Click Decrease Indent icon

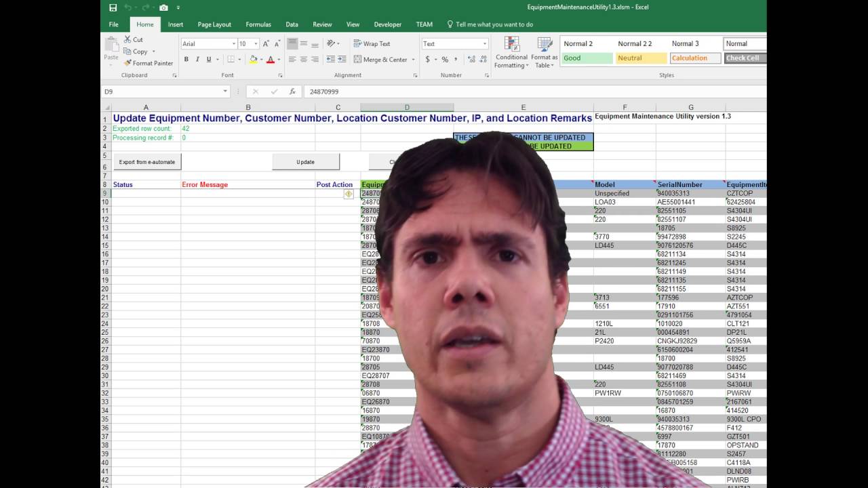(330, 60)
